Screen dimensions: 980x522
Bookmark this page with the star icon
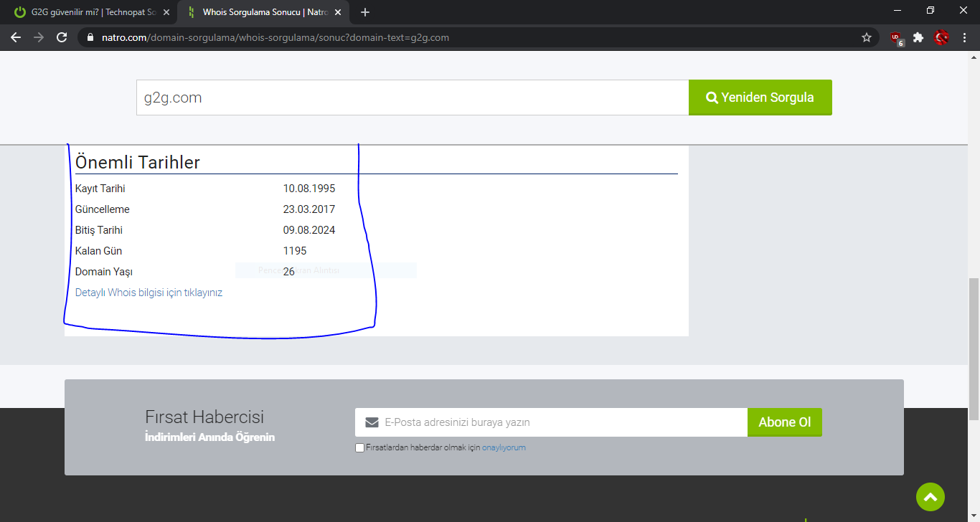point(867,37)
